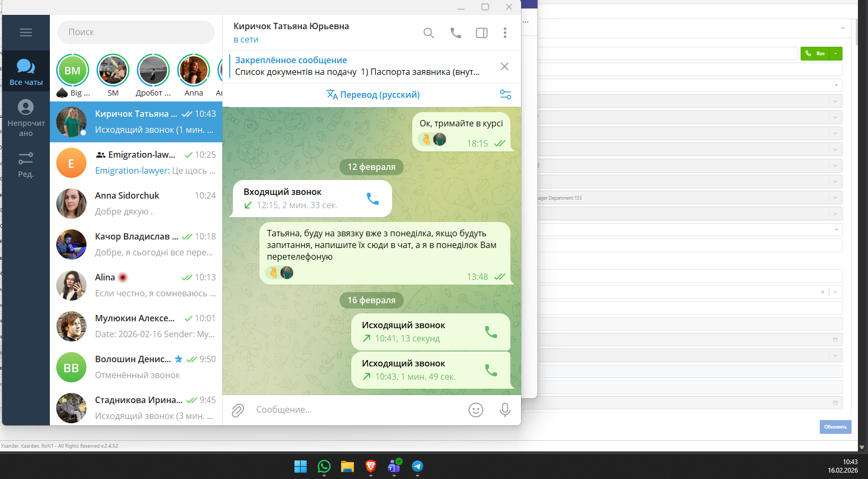This screenshot has height=479, width=868.
Task: Redial from outgoing call 10:43 bubble
Action: point(491,370)
